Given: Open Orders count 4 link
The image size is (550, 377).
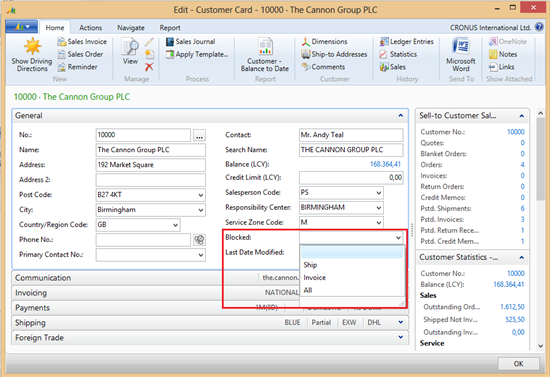Looking at the screenshot, I should tap(522, 165).
